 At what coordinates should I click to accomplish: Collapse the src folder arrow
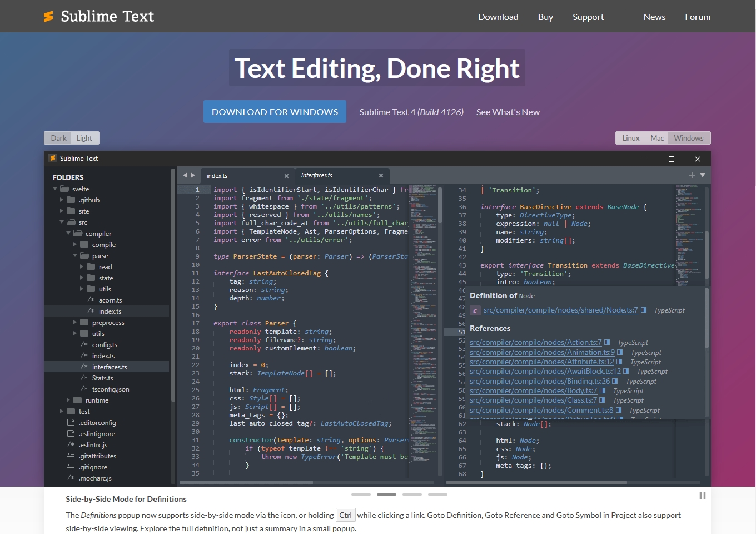(62, 222)
